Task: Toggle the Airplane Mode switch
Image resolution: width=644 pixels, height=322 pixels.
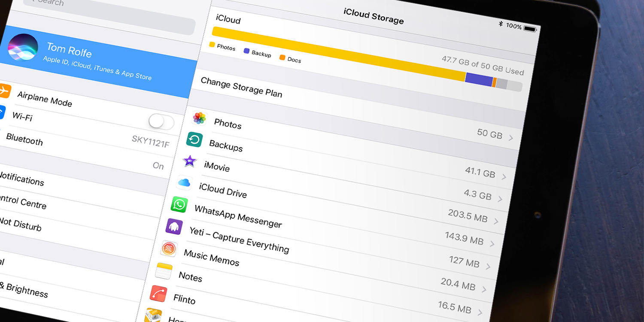Action: point(162,122)
